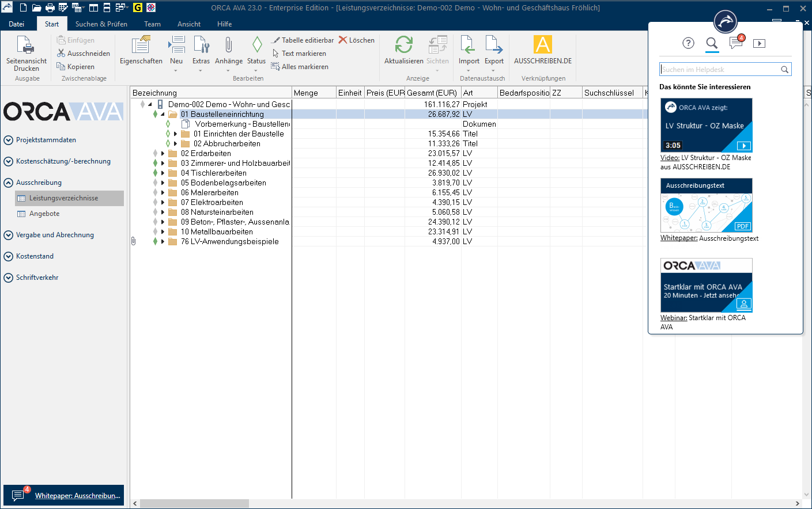Expand the 02 Erdarbeiten tree row

[x=163, y=154]
